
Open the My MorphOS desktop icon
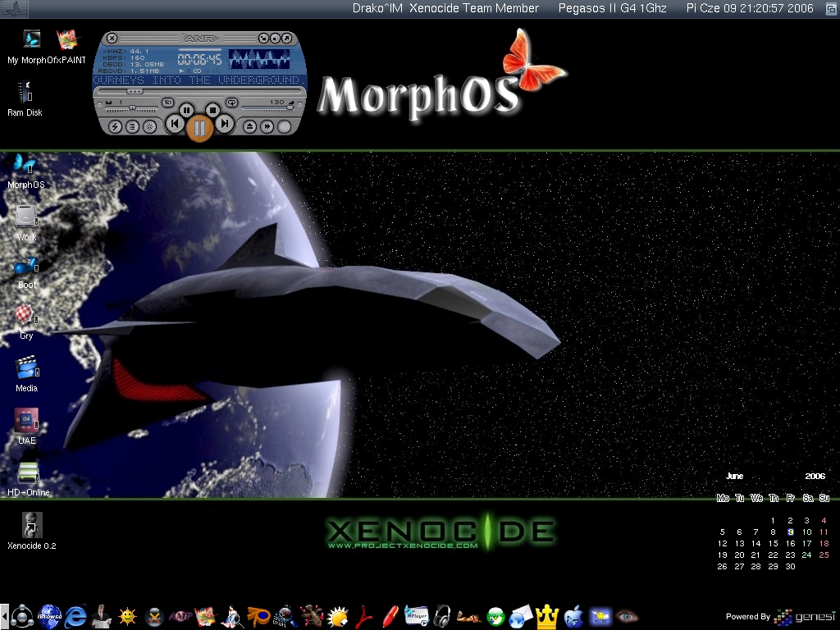click(31, 39)
